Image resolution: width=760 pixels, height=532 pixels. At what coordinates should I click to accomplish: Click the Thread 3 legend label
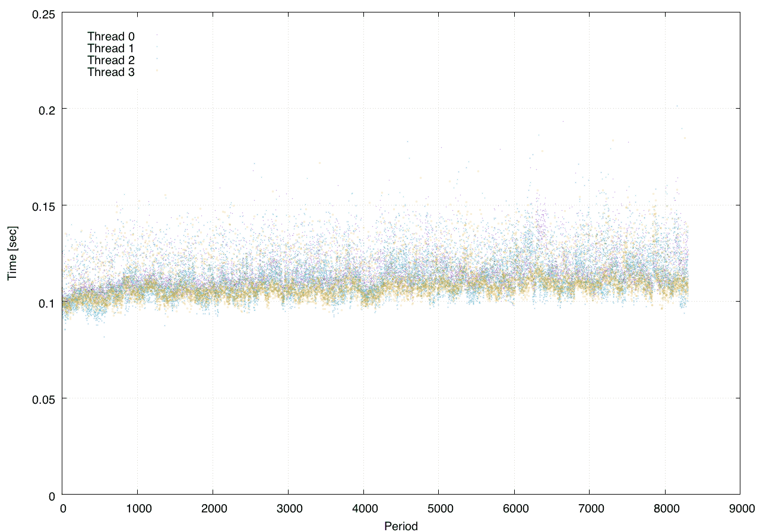[111, 72]
